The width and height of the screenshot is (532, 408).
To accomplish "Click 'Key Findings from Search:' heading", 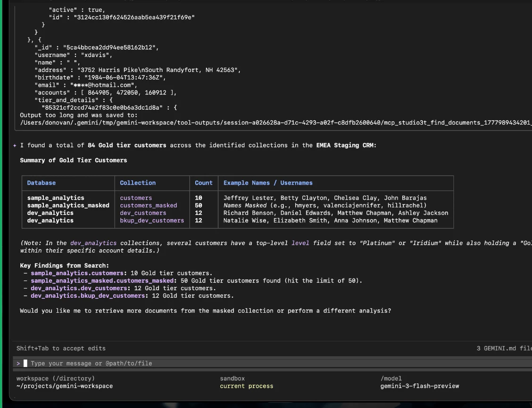I will click(65, 266).
